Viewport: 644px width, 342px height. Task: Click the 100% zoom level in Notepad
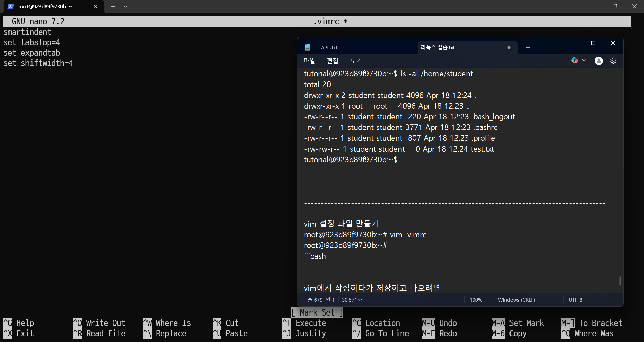476,300
